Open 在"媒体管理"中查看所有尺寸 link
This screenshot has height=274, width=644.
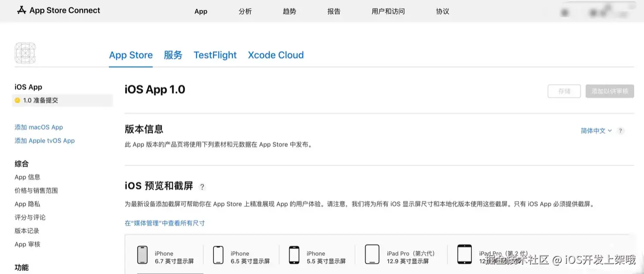[164, 223]
